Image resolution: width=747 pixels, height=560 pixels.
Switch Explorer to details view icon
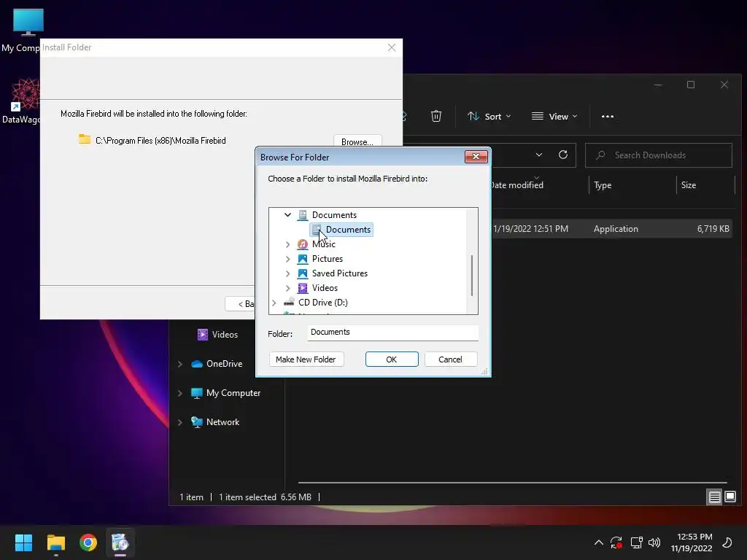tap(714, 497)
